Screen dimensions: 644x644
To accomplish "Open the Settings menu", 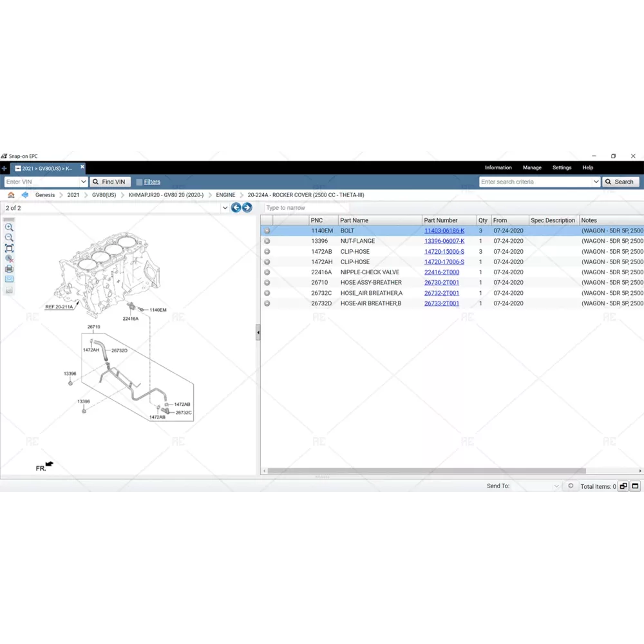I will (562, 167).
